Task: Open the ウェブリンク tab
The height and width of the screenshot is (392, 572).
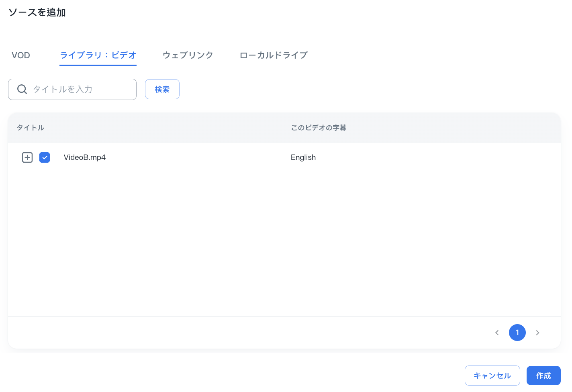Action: tap(188, 55)
